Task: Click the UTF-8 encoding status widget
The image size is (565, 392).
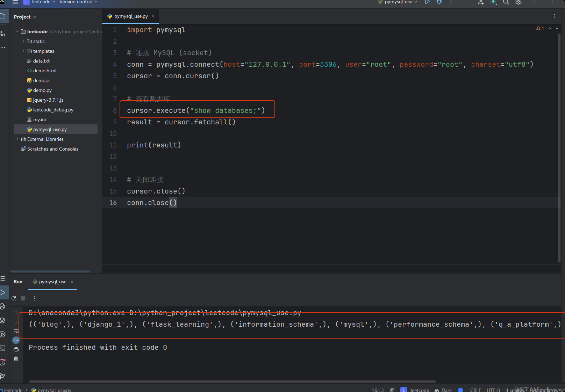Action: click(x=493, y=390)
